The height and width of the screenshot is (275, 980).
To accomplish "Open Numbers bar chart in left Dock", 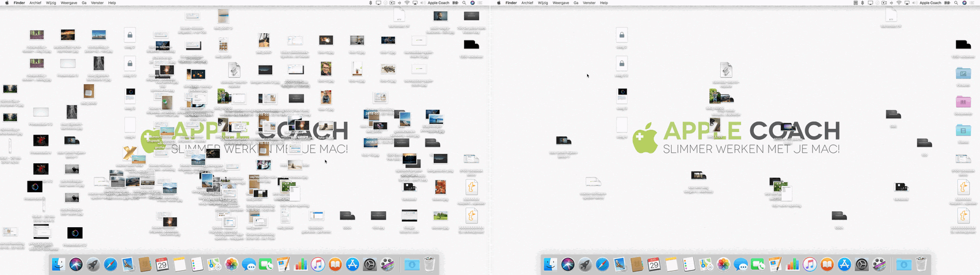I will [x=300, y=265].
